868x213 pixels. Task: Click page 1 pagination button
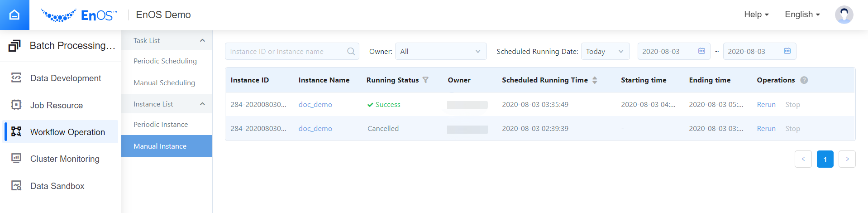[825, 159]
